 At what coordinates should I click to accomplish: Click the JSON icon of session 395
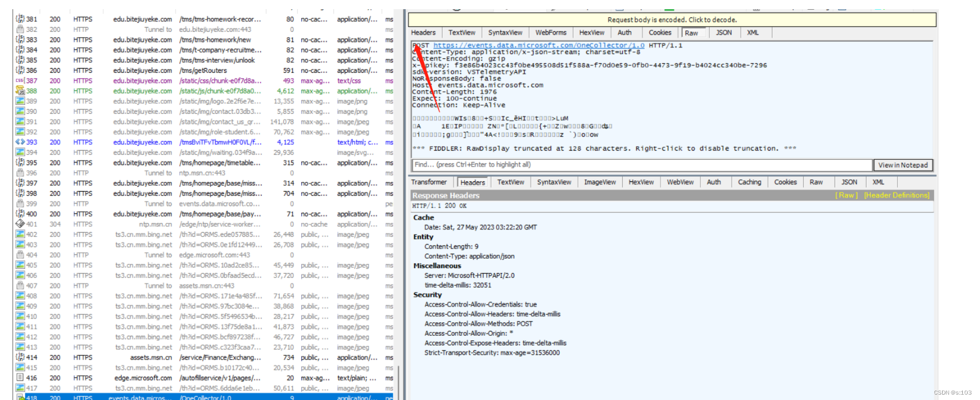(20, 162)
